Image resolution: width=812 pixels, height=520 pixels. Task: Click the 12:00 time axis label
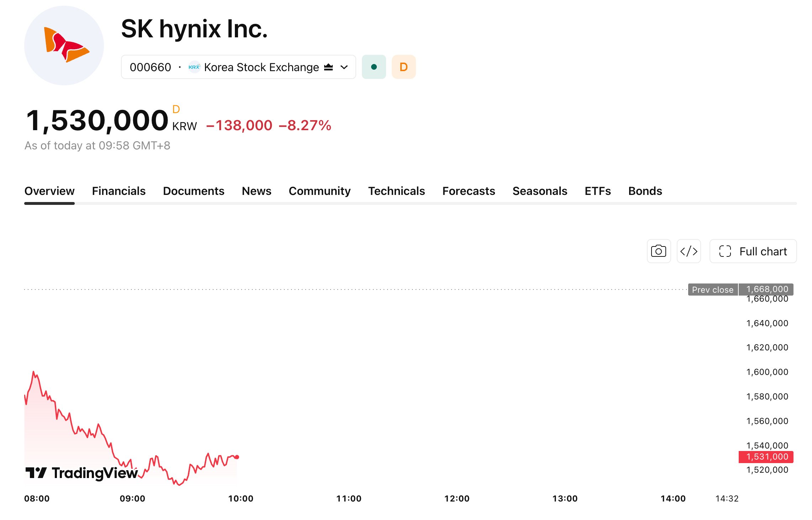457,499
